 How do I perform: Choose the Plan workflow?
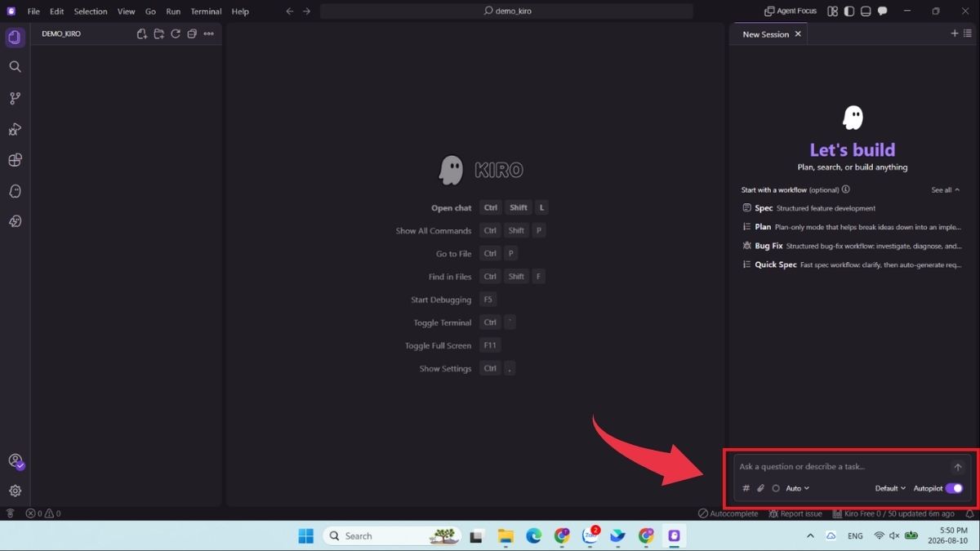pos(852,227)
